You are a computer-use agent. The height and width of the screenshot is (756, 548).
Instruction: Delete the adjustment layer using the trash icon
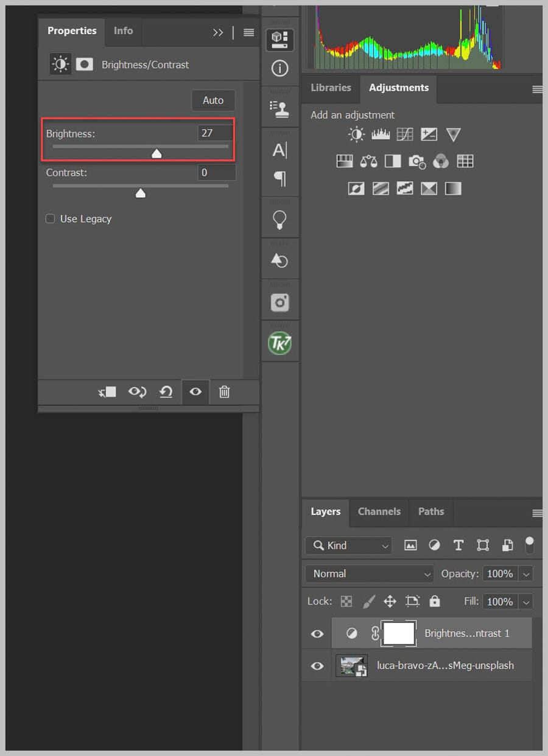click(x=224, y=392)
